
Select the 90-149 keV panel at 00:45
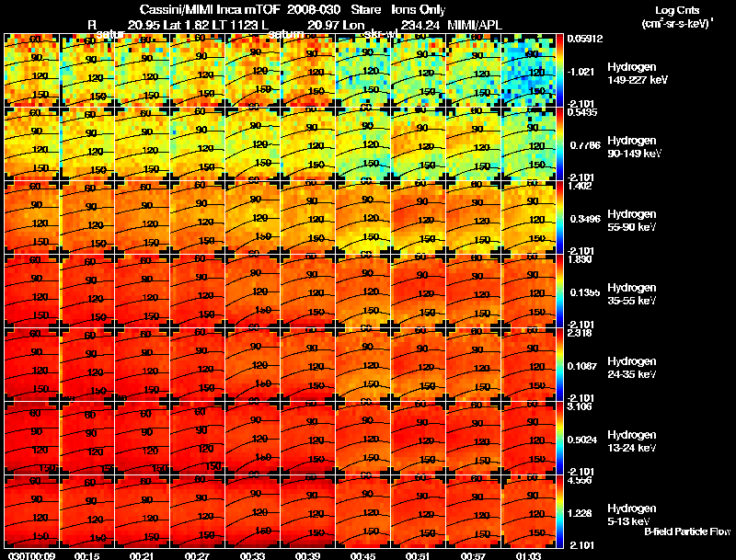tap(362, 143)
